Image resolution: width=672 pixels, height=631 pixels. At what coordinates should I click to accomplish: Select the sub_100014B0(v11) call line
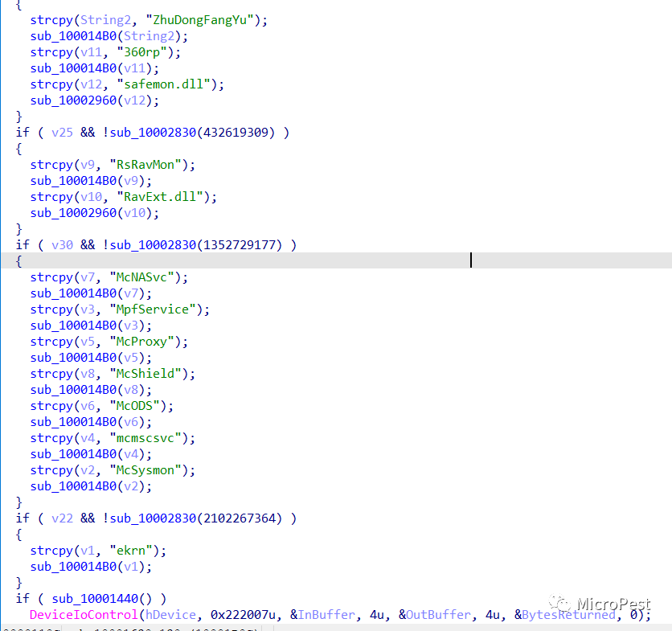click(94, 68)
